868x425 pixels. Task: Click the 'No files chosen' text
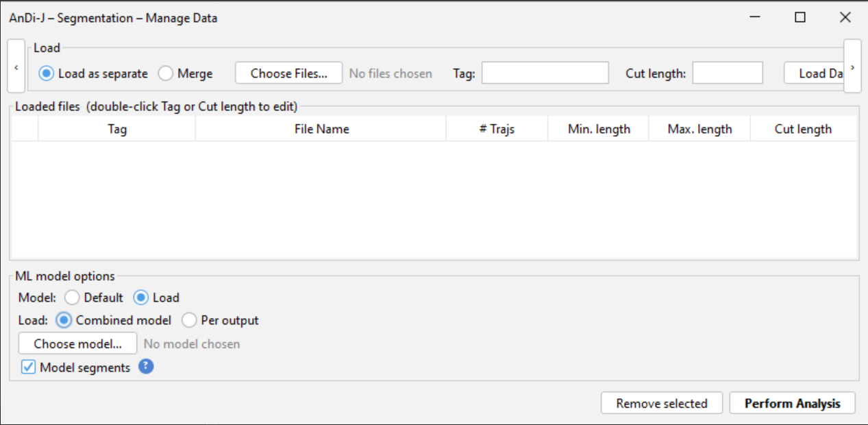pos(390,73)
